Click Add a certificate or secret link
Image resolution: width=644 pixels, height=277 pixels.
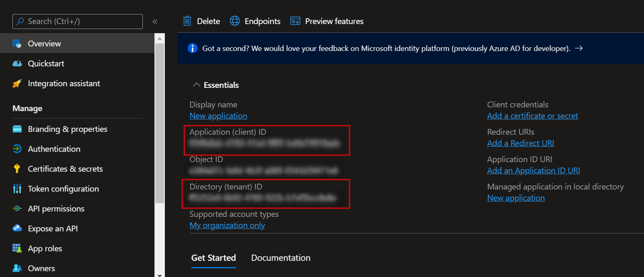(x=533, y=116)
